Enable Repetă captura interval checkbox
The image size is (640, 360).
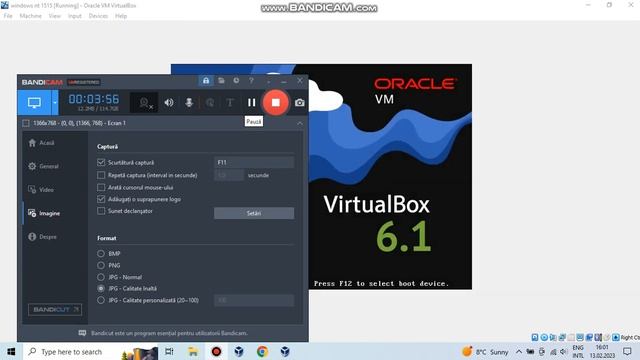(101, 175)
